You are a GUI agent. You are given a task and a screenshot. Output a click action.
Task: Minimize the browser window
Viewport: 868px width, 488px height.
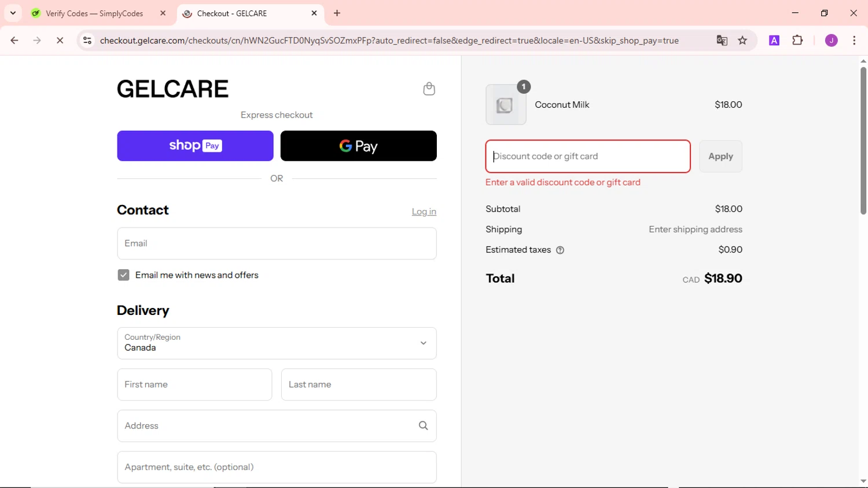pyautogui.click(x=795, y=13)
